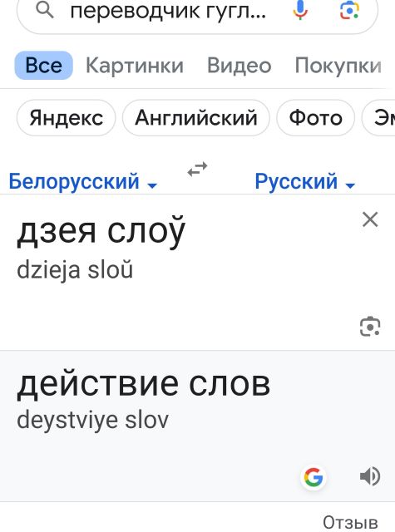Tap the magnifier search icon
The image size is (395, 532).
click(45, 11)
